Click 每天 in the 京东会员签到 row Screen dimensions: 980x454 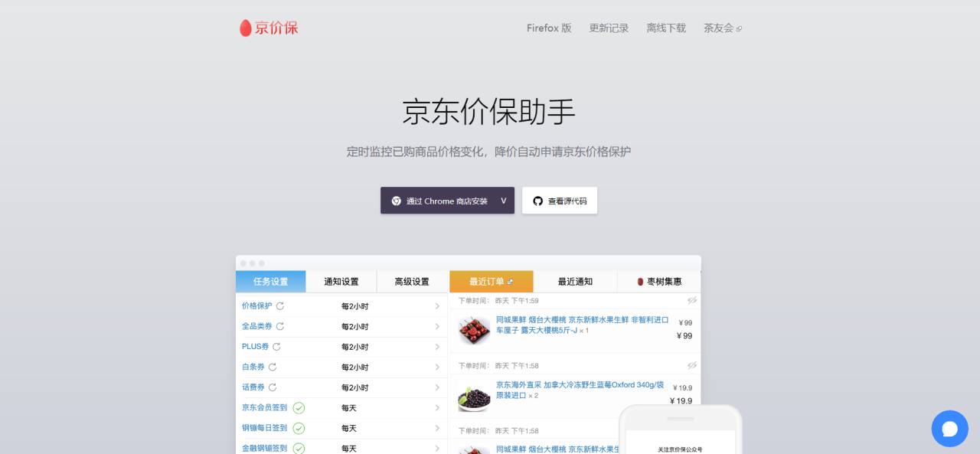click(x=349, y=408)
